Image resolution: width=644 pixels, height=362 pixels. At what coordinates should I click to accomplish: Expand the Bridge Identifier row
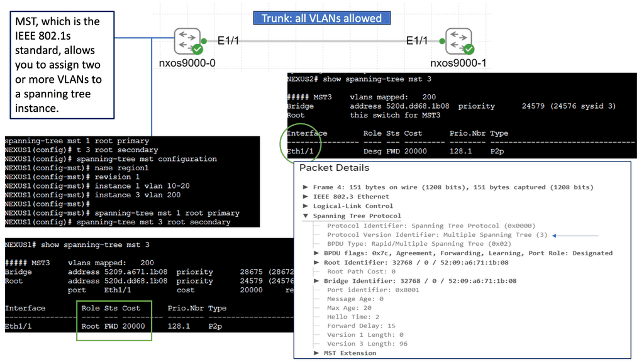coord(316,281)
